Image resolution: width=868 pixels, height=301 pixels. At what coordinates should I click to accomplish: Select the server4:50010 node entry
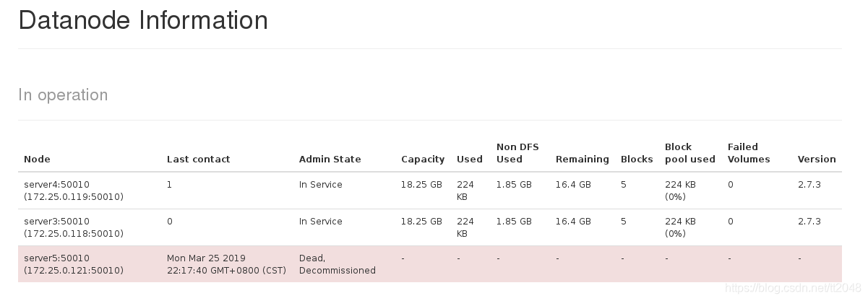73,191
